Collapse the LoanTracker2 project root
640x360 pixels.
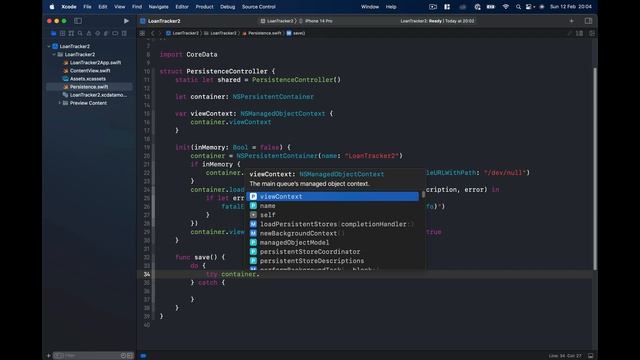coord(49,47)
